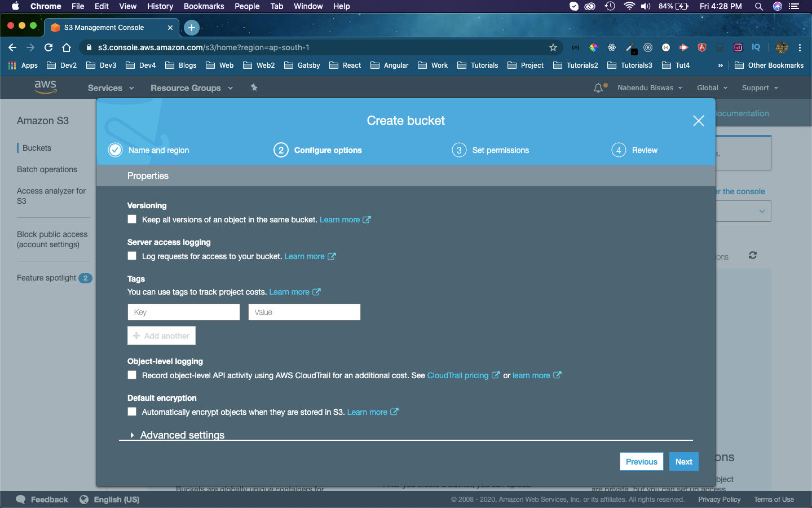The image size is (812, 508).
Task: Go to the Name and region step
Action: pyautogui.click(x=149, y=150)
